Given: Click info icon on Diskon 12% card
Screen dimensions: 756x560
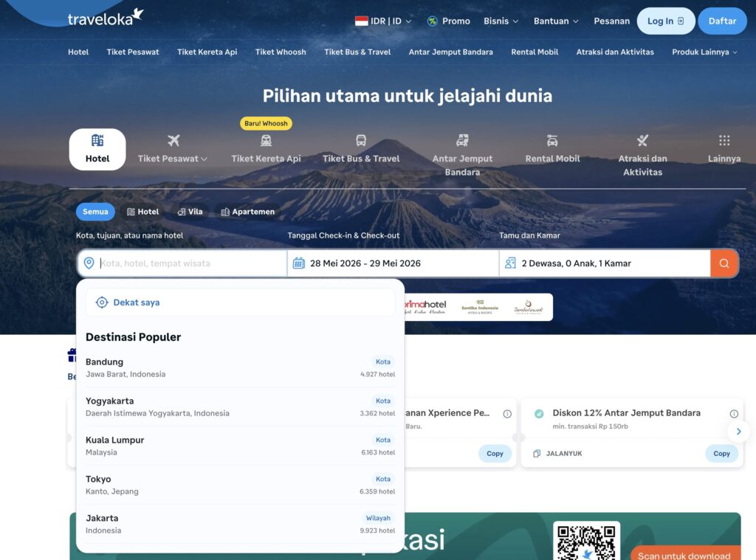Looking at the screenshot, I should pyautogui.click(x=734, y=413).
